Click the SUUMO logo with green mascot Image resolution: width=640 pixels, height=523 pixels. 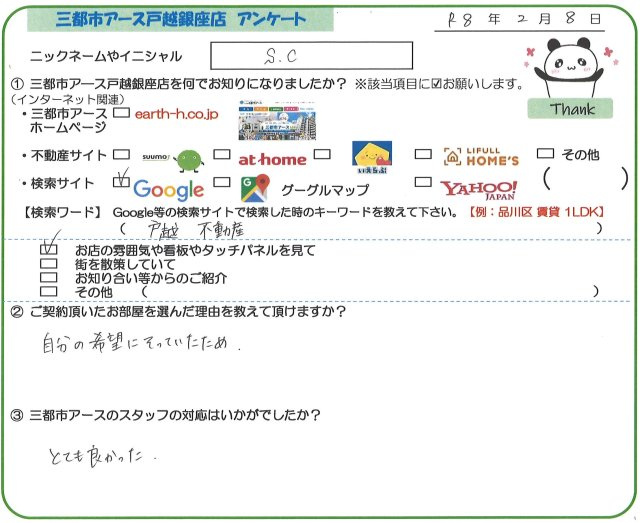tap(173, 160)
